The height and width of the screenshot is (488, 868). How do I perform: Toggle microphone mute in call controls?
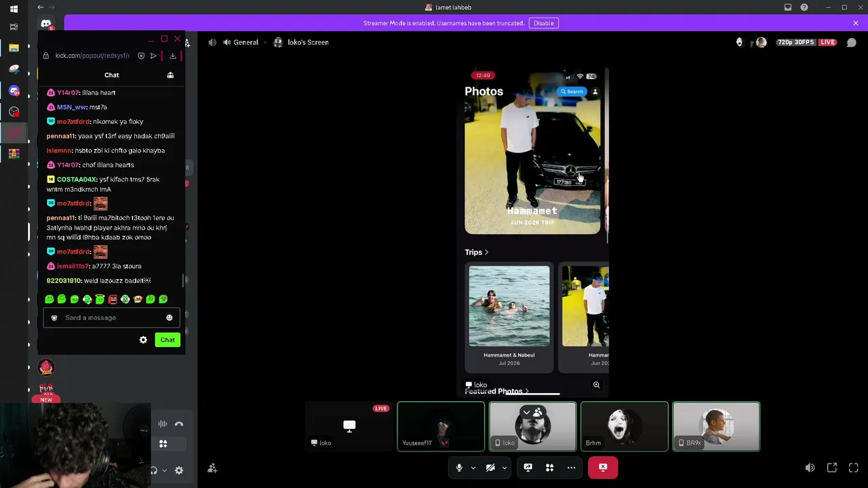[459, 468]
